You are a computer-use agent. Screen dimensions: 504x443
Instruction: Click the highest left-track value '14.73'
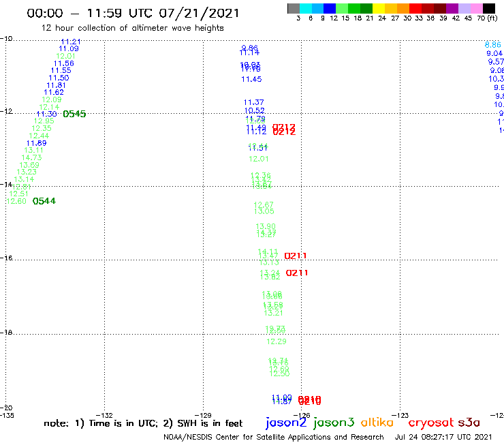31,157
